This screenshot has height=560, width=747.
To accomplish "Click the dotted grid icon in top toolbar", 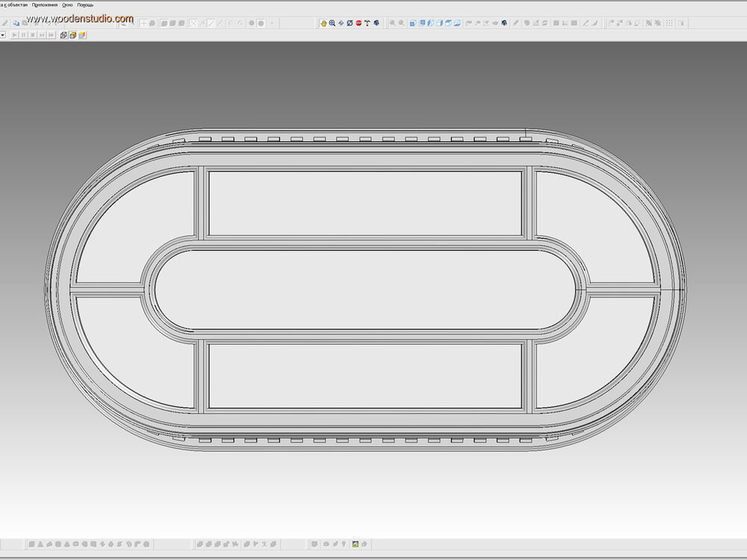I will pos(669,23).
